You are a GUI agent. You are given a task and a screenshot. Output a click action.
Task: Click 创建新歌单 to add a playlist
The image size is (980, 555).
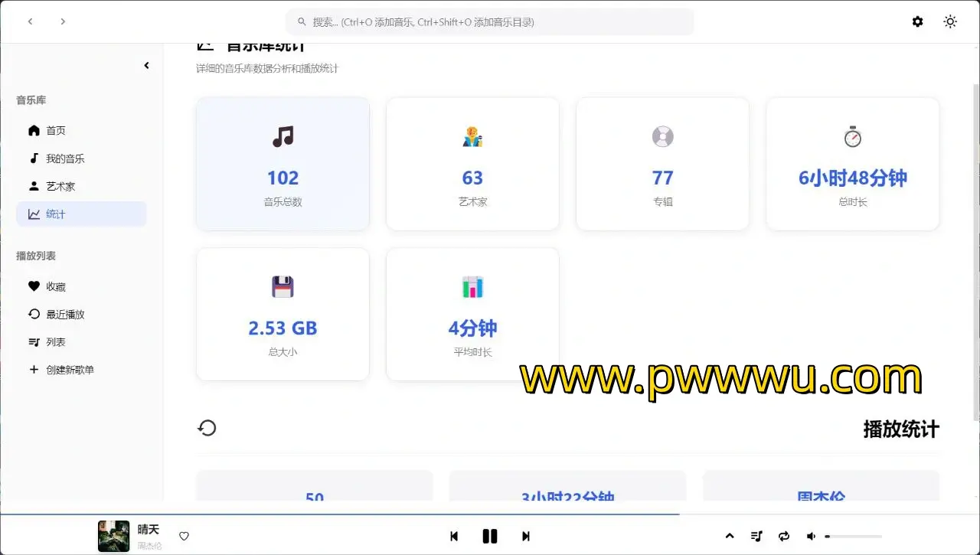point(69,370)
